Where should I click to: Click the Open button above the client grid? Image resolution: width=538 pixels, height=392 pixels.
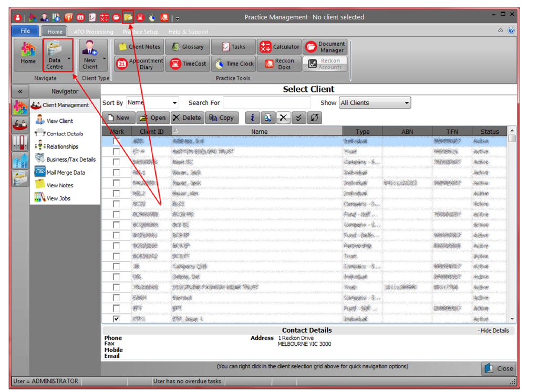(x=153, y=118)
